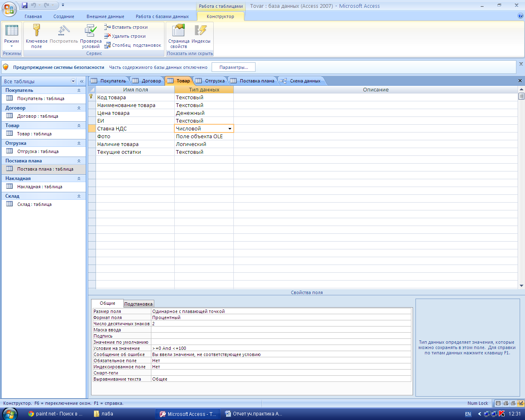Screen dimensions: 525x420
Task: Open Работа с базами данных tab
Action: coord(162,16)
